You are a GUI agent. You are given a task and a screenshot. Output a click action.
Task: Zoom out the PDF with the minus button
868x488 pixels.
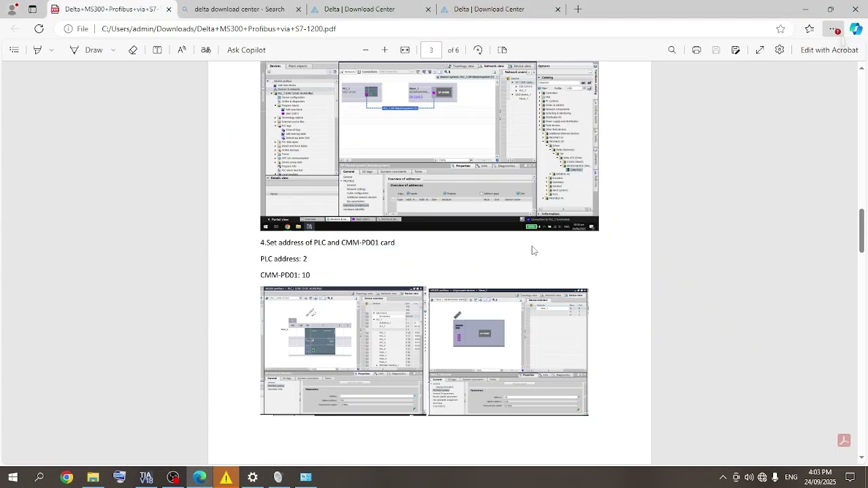[x=366, y=49]
